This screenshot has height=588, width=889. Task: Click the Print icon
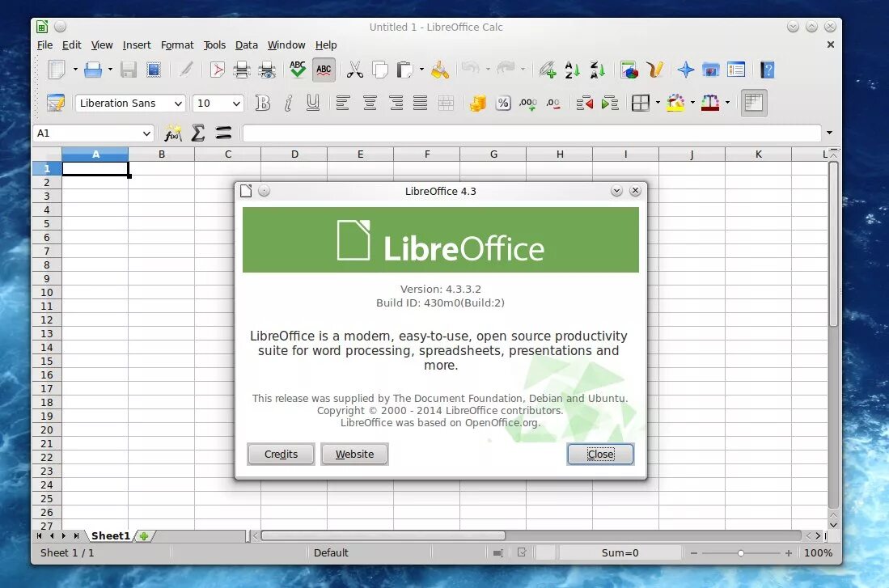242,70
